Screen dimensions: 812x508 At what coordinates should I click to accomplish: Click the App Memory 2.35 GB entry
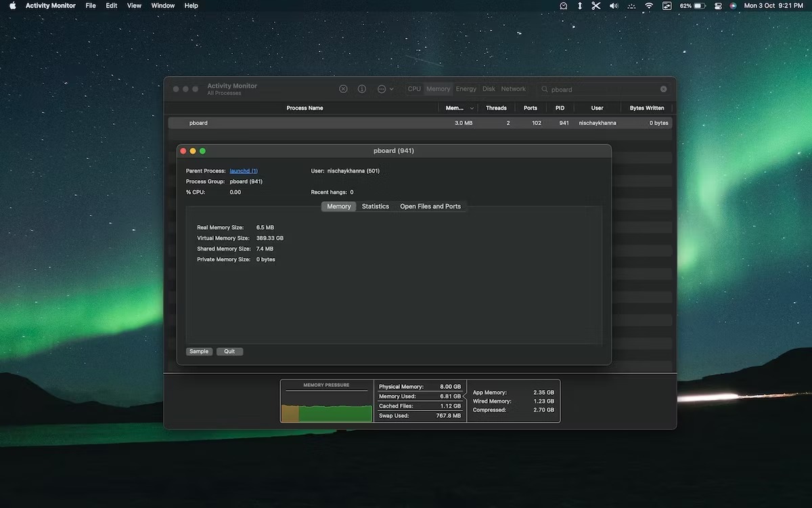click(513, 393)
